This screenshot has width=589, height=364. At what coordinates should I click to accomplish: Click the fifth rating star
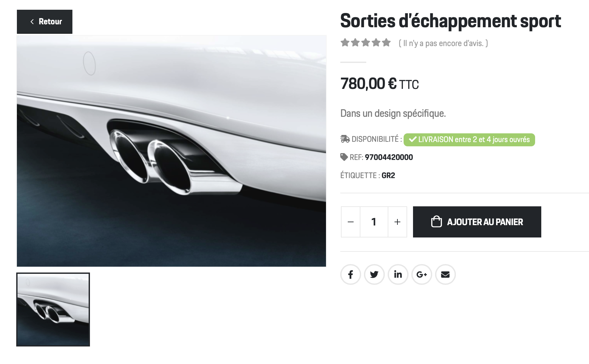click(386, 42)
